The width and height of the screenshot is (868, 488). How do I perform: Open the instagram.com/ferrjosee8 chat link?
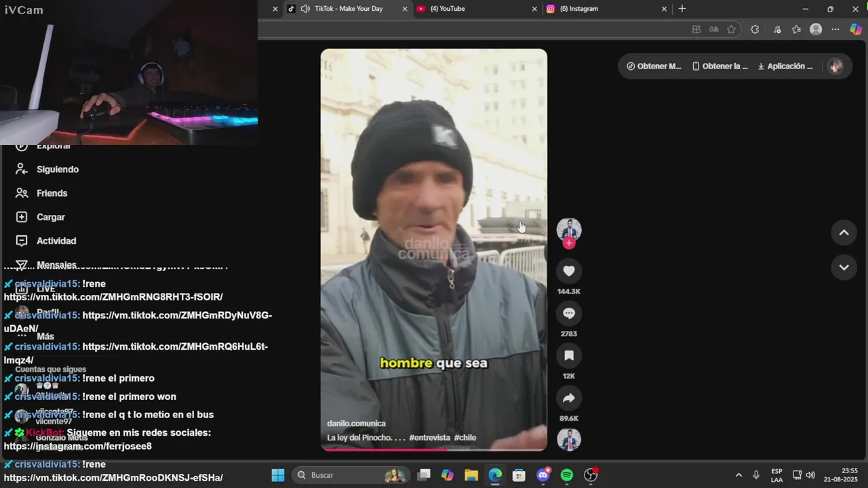[78, 446]
